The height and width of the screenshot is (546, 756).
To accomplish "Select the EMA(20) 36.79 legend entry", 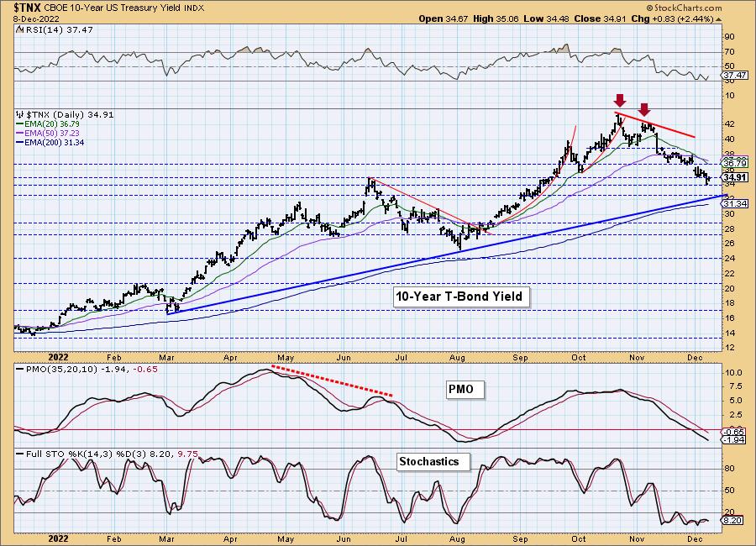I will [51, 124].
